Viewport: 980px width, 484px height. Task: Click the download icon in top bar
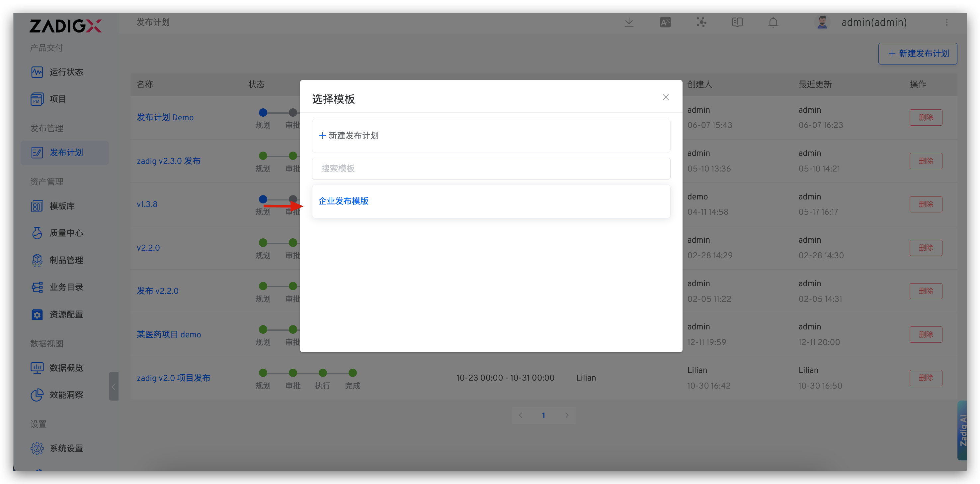point(629,23)
